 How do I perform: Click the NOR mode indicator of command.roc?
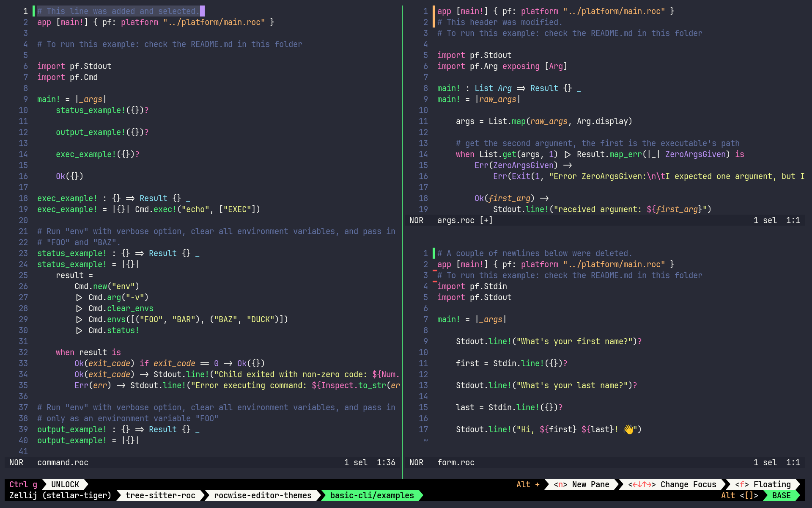click(x=16, y=462)
